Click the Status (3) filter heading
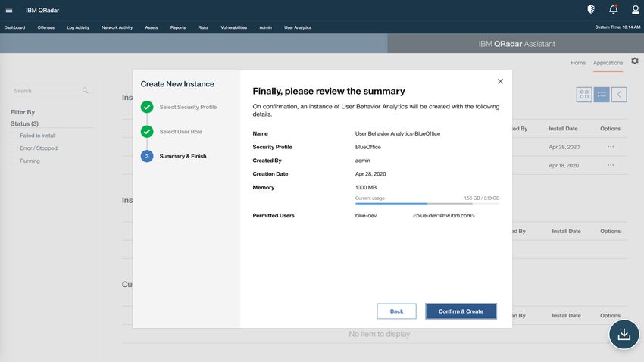The height and width of the screenshot is (362, 644). [x=25, y=123]
